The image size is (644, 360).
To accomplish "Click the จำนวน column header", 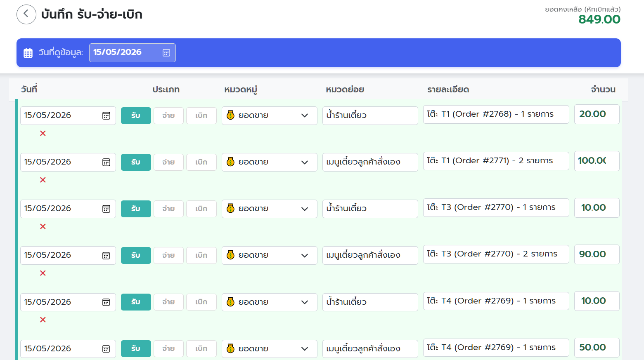I will click(x=603, y=89).
